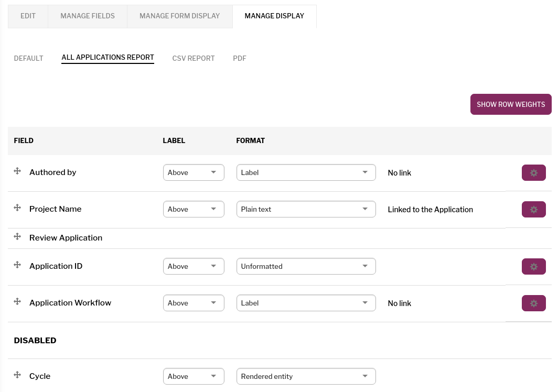Open the label dropdown for Project Name

[194, 209]
